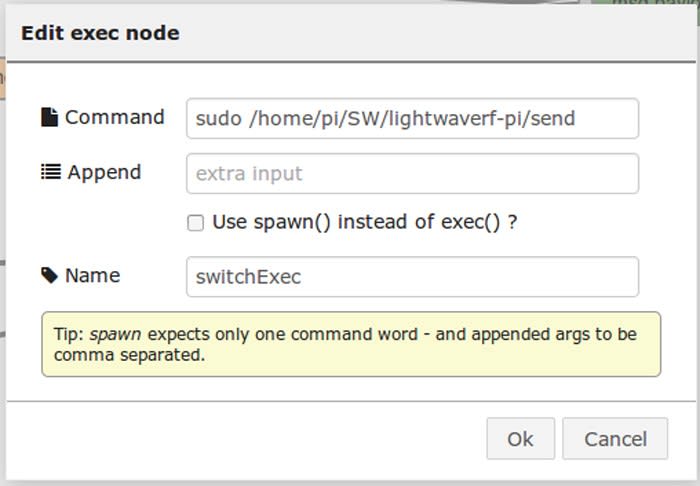
Task: Click the 'Name' text label
Action: (x=93, y=275)
